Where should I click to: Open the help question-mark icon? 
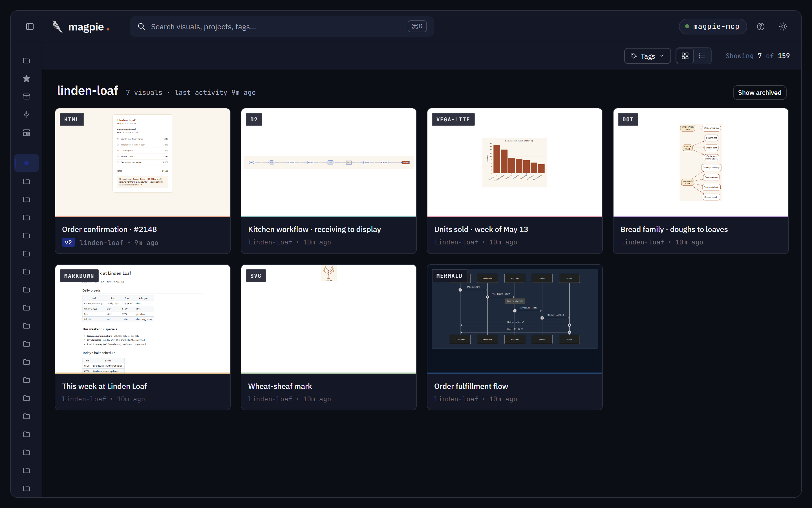761,27
